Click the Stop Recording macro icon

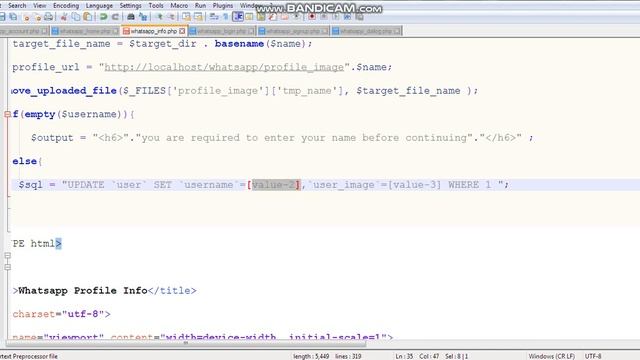pyautogui.click(x=324, y=17)
